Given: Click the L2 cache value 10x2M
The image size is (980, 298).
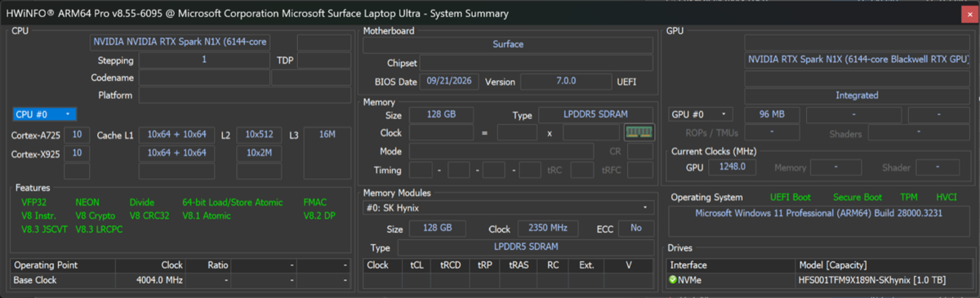Looking at the screenshot, I should pos(259,153).
